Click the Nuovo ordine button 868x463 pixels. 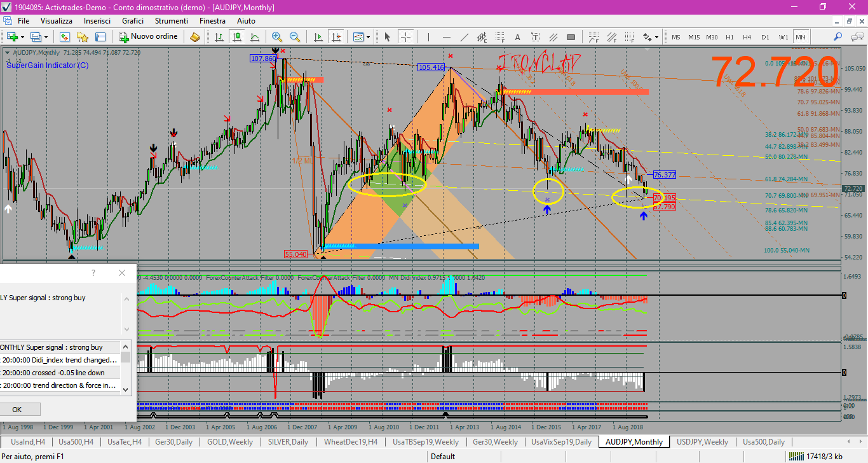(x=149, y=37)
